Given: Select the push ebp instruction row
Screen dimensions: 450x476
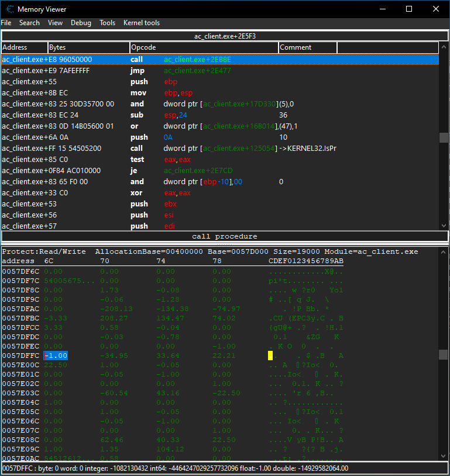Looking at the screenshot, I should click(x=176, y=82).
